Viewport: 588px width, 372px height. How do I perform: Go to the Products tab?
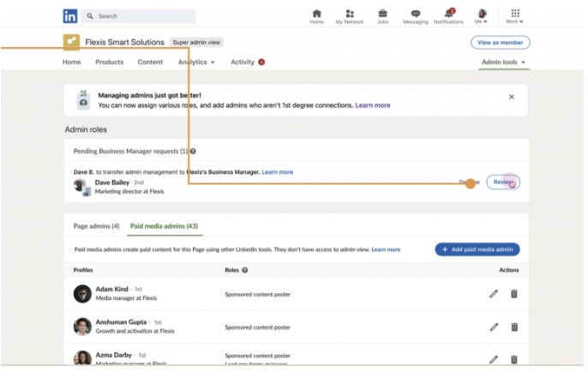[109, 63]
